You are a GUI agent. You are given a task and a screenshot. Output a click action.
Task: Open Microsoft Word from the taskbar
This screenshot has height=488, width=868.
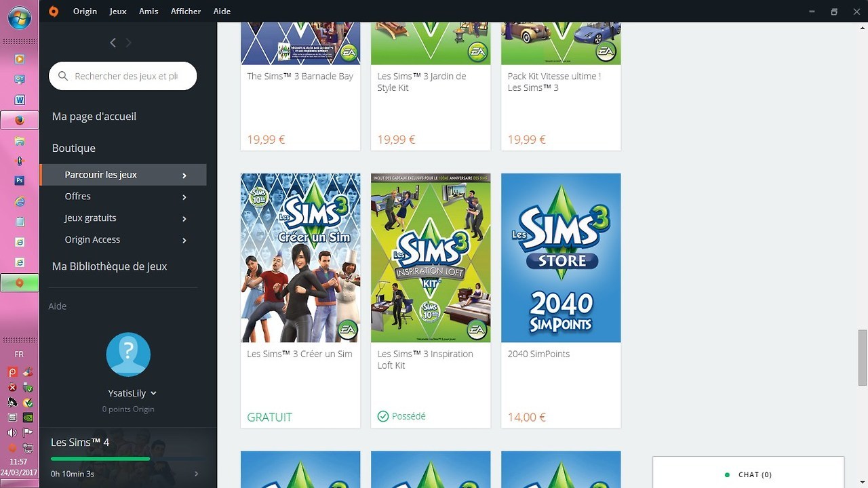[20, 100]
